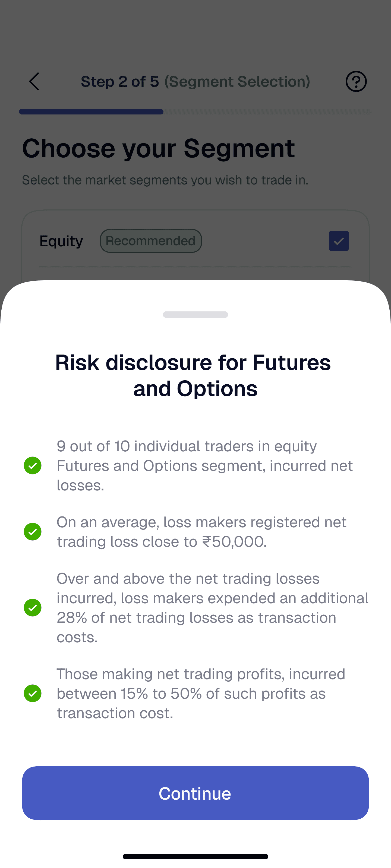Click the Recommended badge next to Equity

pos(151,241)
